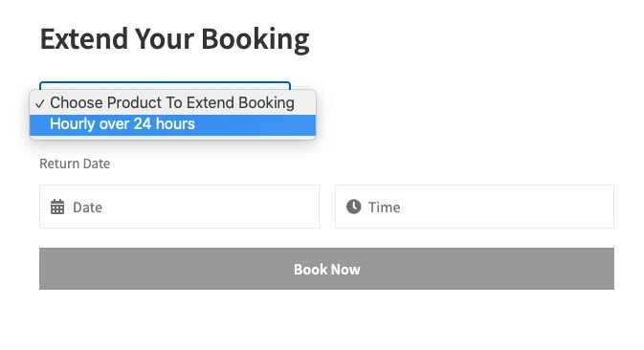The image size is (644, 350).
Task: Click the product select box above the list
Action: click(x=165, y=85)
